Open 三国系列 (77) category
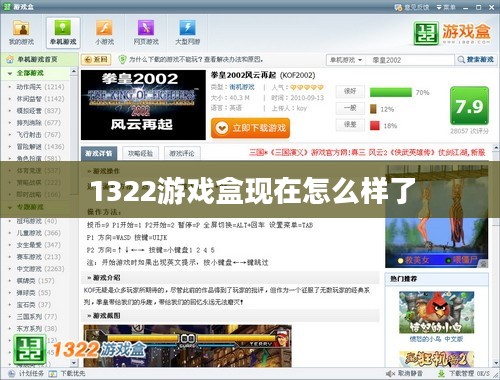 [37, 317]
